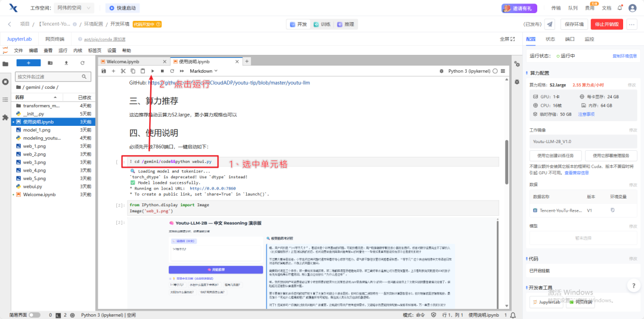Enable debugger via bug icon near kernel name
The height and width of the screenshot is (319, 644).
(x=441, y=71)
